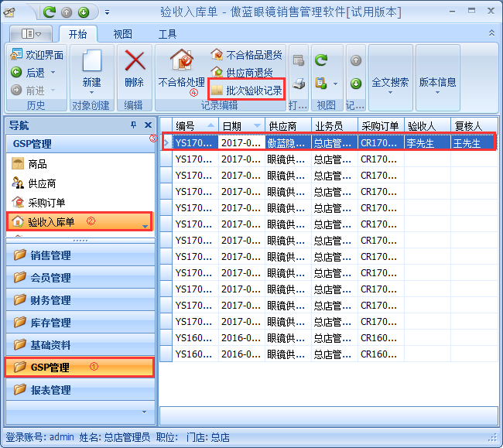Switch to the 工具 ribbon tab
Screen dimensions: 503x448
167,34
